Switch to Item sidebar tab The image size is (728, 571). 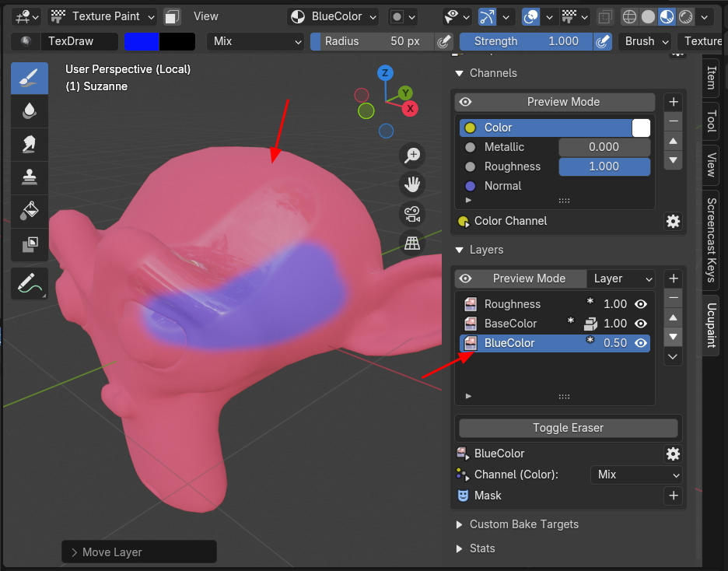[x=711, y=78]
